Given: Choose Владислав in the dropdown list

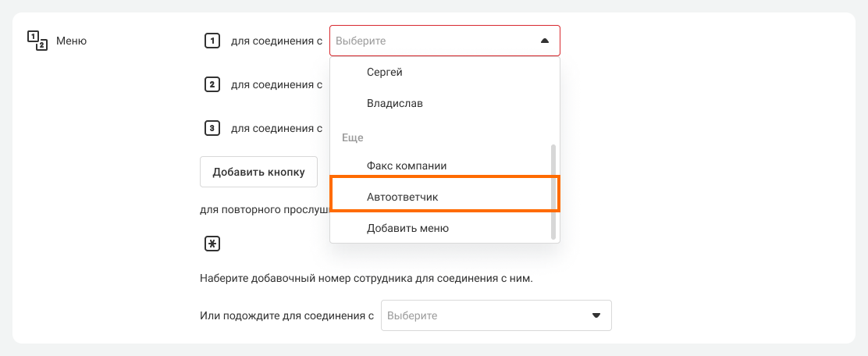Looking at the screenshot, I should click(x=394, y=103).
